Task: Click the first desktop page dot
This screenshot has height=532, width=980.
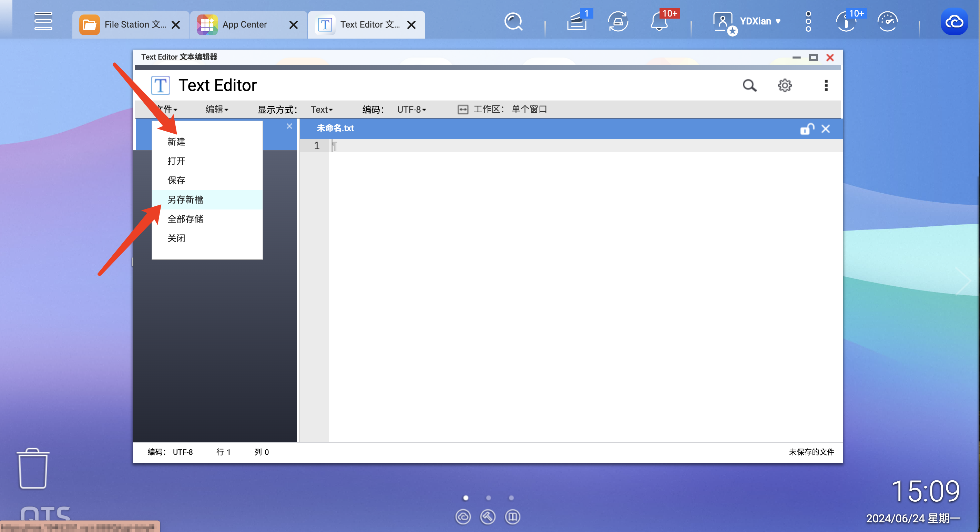Action: pyautogui.click(x=465, y=498)
